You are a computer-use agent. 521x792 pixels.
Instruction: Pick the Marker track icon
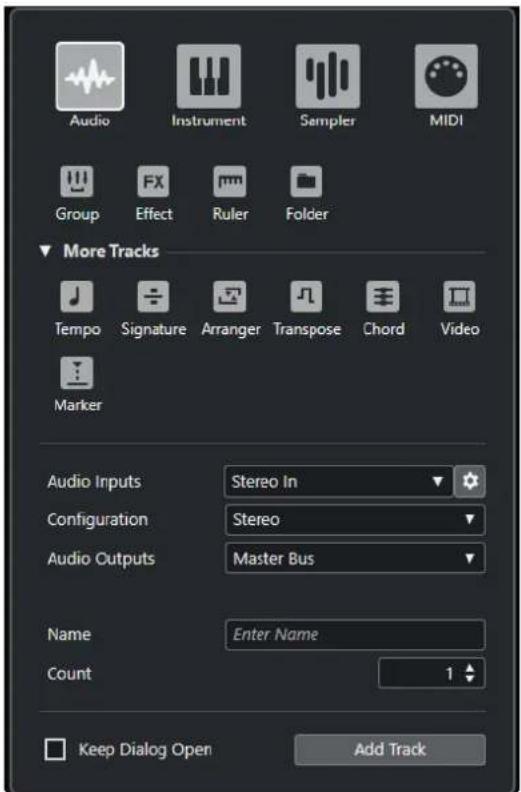pyautogui.click(x=77, y=373)
